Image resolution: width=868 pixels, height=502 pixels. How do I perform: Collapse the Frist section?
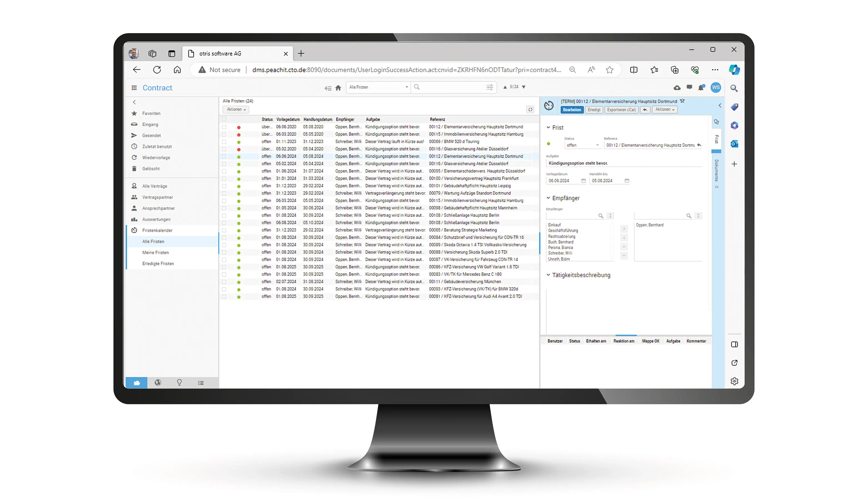[x=548, y=127]
